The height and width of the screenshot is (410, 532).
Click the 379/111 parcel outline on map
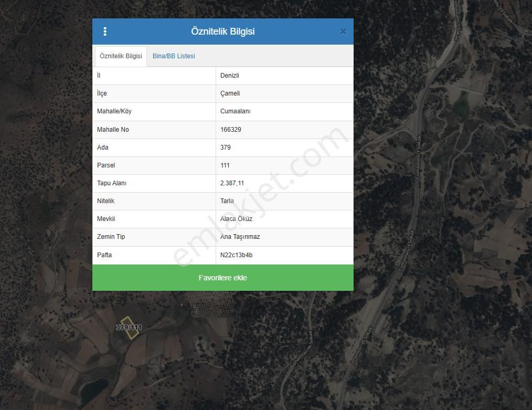pos(130,328)
